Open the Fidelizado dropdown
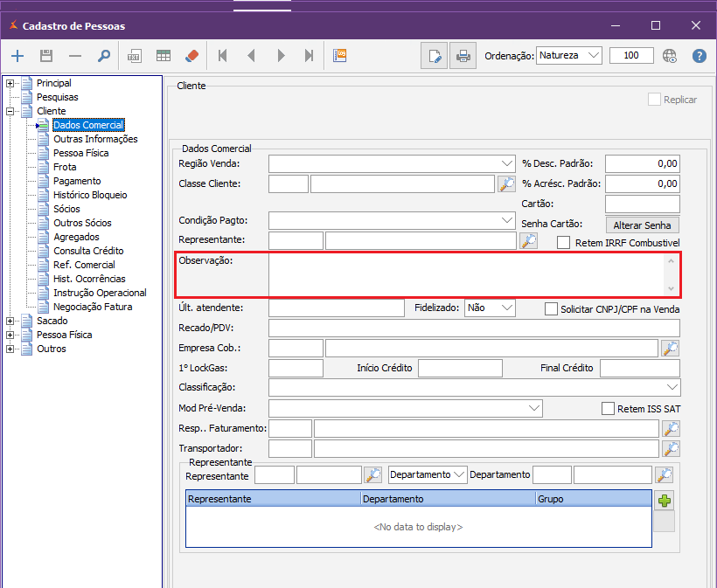This screenshot has width=717, height=588. [x=505, y=308]
